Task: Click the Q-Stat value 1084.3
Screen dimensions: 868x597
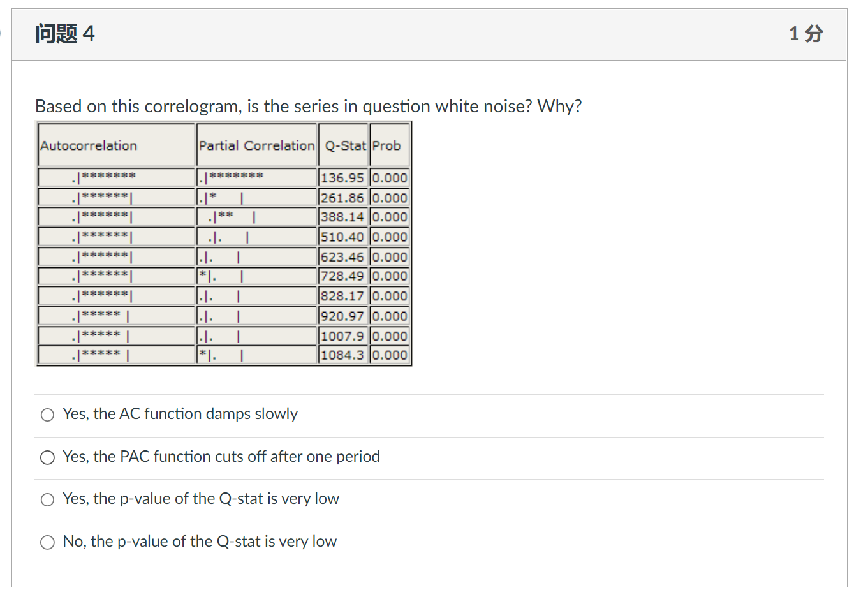Action: point(343,355)
